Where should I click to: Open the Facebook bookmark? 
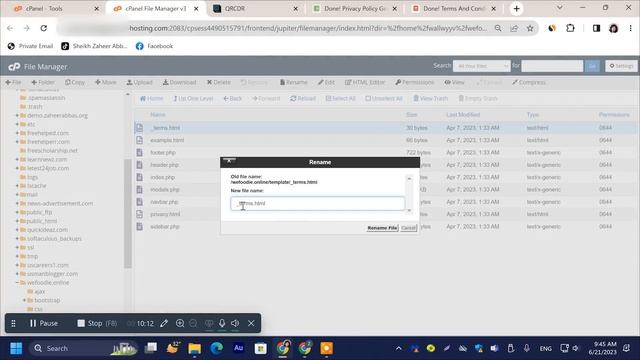click(154, 46)
